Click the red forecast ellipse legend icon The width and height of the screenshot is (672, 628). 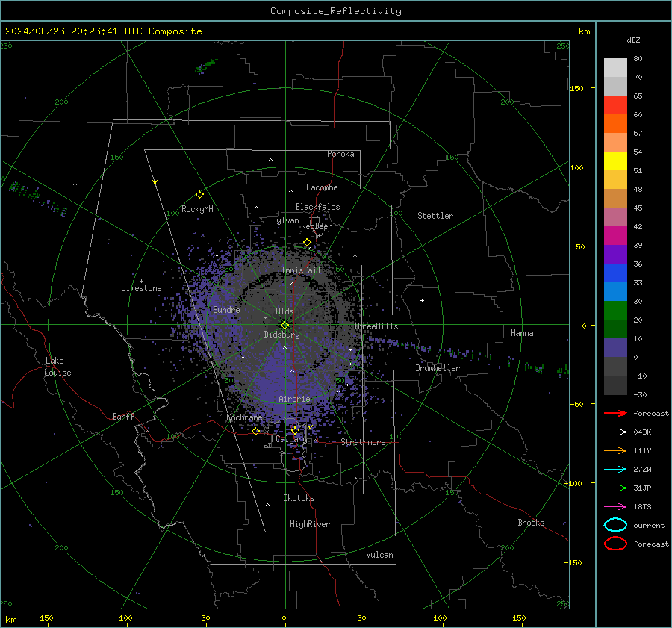615,544
